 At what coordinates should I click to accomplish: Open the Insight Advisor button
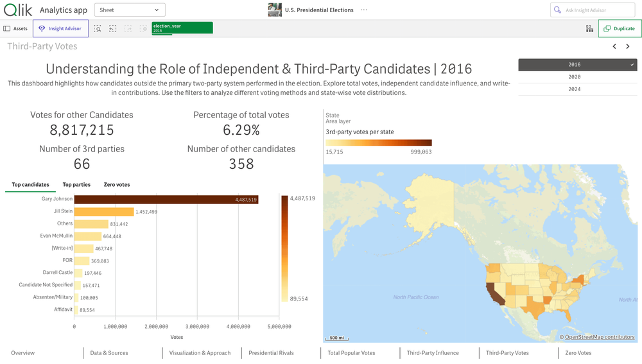click(x=60, y=29)
